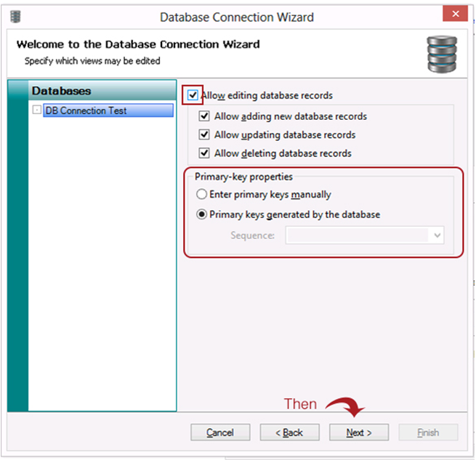Click the database icon in the title bar

coord(15,17)
